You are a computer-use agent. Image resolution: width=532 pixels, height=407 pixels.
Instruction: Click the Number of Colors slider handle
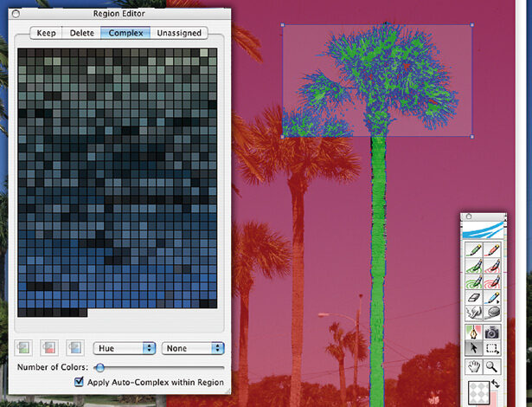point(99,367)
